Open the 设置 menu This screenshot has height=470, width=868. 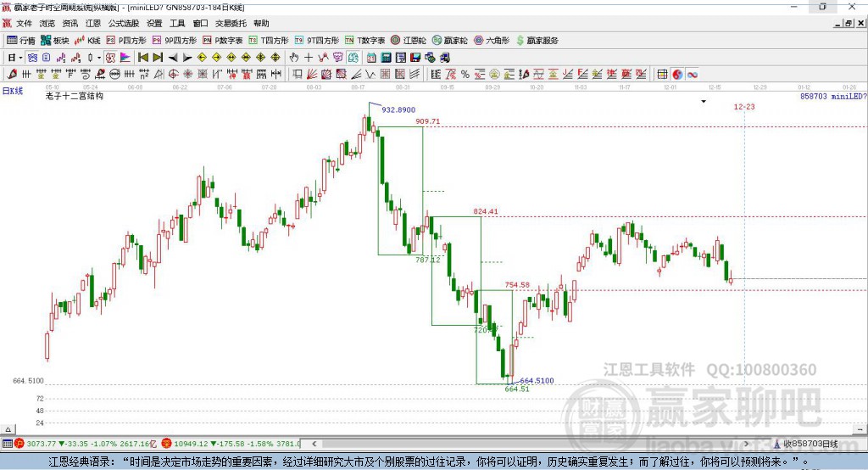[x=154, y=23]
